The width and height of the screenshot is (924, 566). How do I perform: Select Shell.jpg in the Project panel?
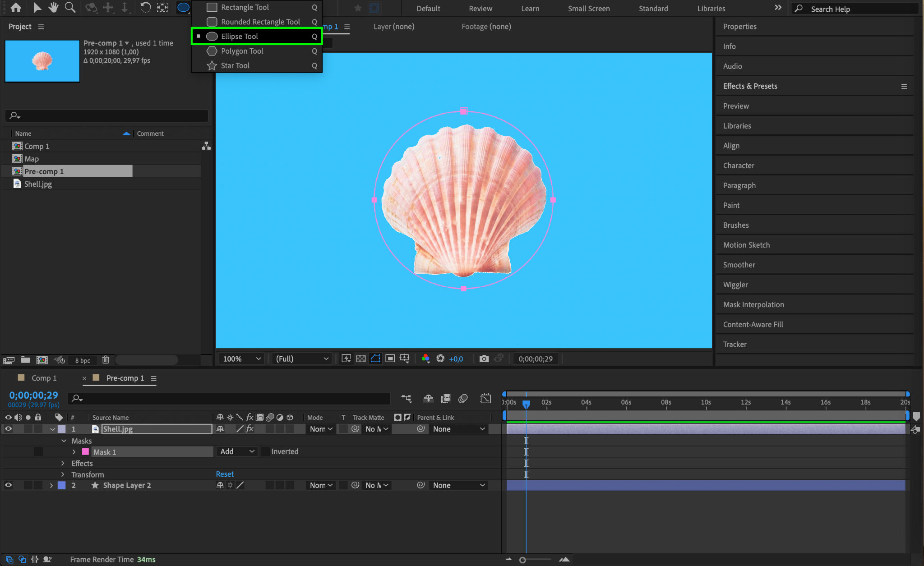coord(38,184)
